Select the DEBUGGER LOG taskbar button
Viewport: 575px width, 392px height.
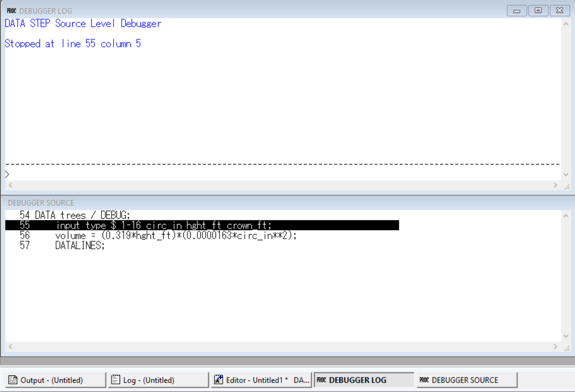pyautogui.click(x=363, y=380)
